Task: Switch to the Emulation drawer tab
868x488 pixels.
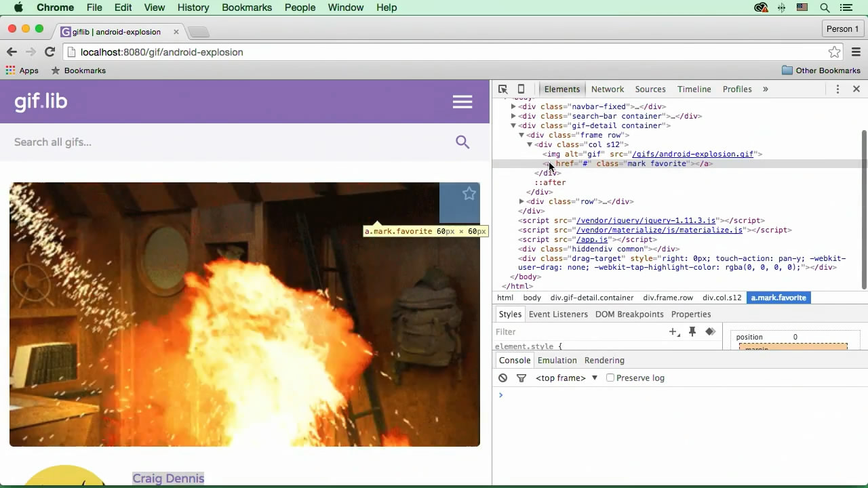Action: [x=557, y=361]
